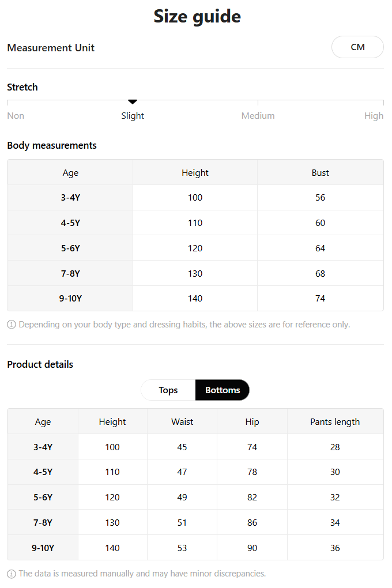Click the High stretch level label
The height and width of the screenshot is (588, 392).
pos(374,115)
